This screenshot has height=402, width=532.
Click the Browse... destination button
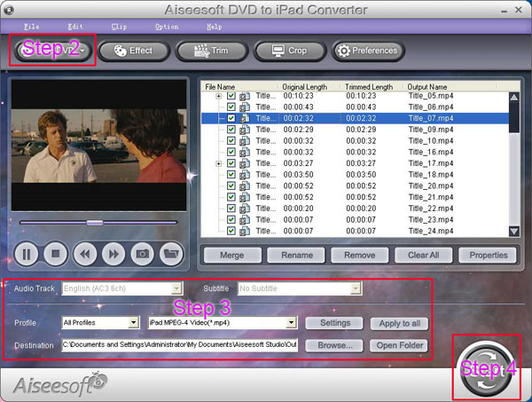(x=333, y=345)
